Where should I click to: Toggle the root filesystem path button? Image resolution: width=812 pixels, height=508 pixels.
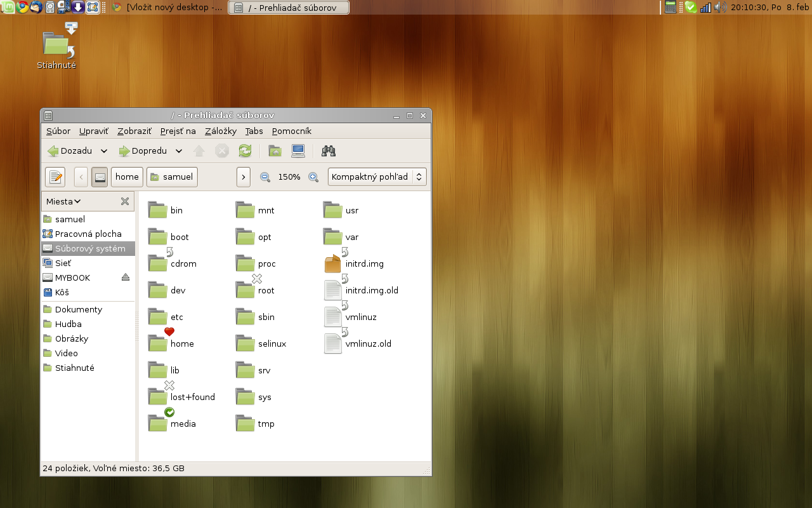pos(99,177)
